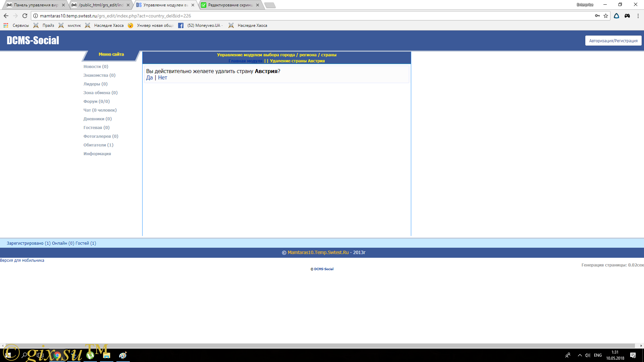Open the saved passwords key icon
644x362 pixels.
click(597, 16)
